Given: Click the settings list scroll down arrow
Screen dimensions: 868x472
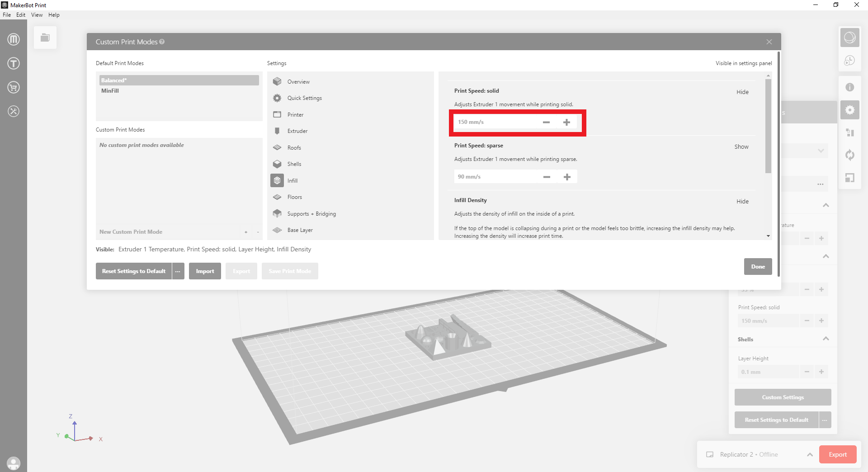Looking at the screenshot, I should click(768, 236).
